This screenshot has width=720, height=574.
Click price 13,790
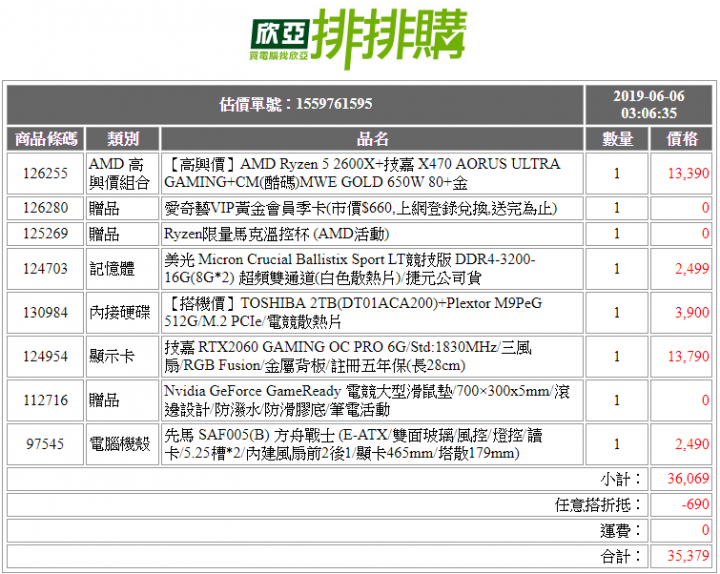[x=688, y=356]
